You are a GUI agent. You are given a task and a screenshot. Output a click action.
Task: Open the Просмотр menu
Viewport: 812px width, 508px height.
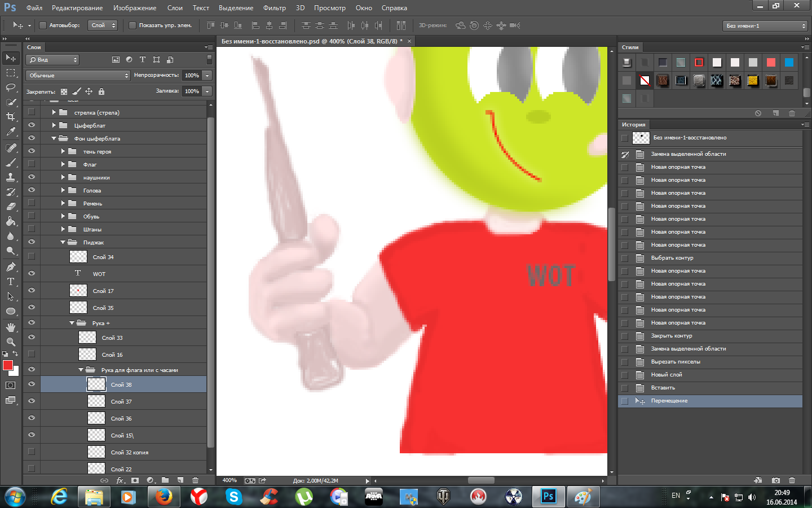point(330,8)
